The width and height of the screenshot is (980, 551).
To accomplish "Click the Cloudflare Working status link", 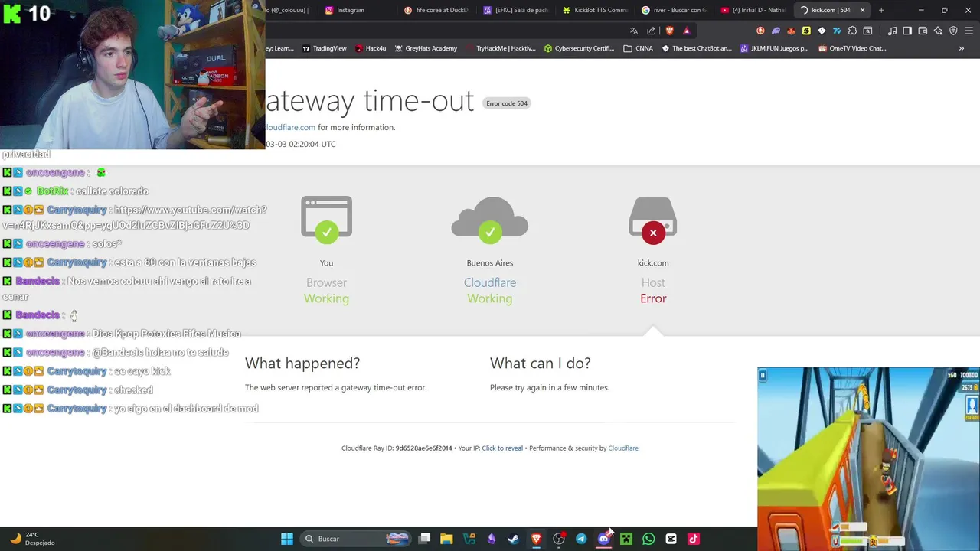I will (490, 282).
